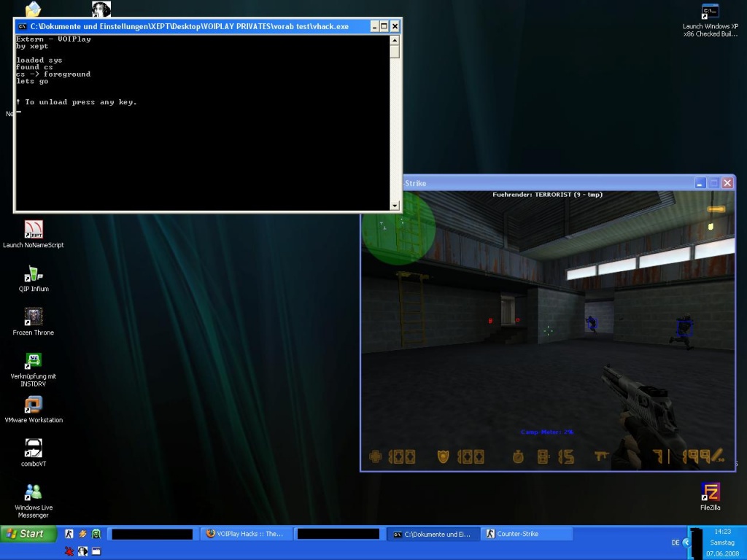Image resolution: width=747 pixels, height=560 pixels.
Task: Click the console scrollbar down arrow
Action: [395, 206]
